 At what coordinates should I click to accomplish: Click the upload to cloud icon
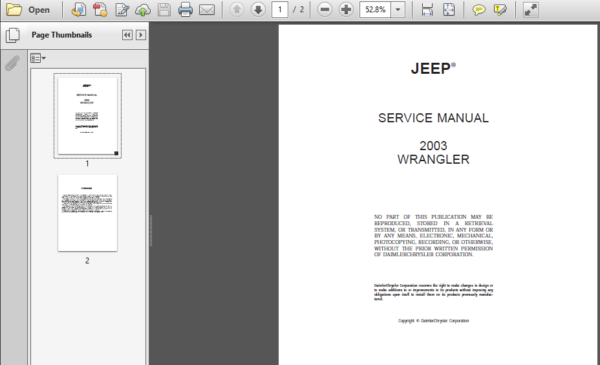[143, 10]
